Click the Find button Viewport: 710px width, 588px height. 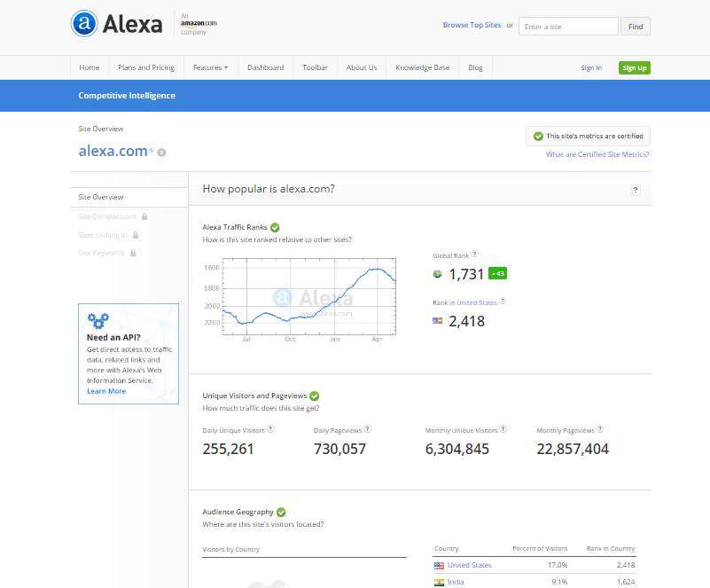pos(636,27)
